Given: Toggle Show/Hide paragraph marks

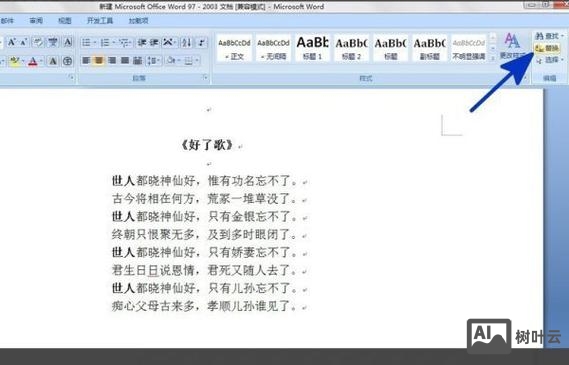Looking at the screenshot, I should [x=201, y=43].
